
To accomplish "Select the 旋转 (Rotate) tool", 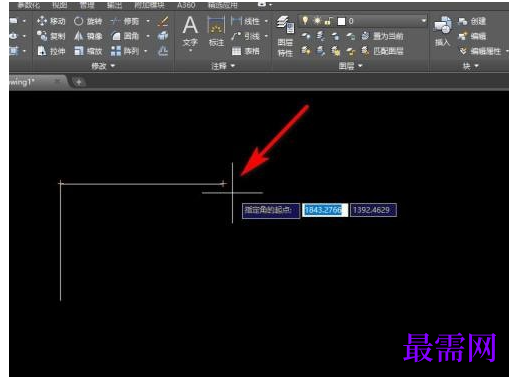I will (x=88, y=21).
